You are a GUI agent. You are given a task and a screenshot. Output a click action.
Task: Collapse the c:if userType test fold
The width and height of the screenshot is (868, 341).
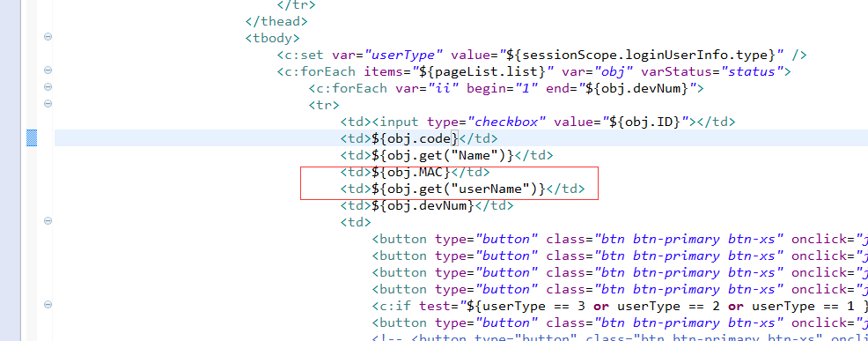point(48,305)
